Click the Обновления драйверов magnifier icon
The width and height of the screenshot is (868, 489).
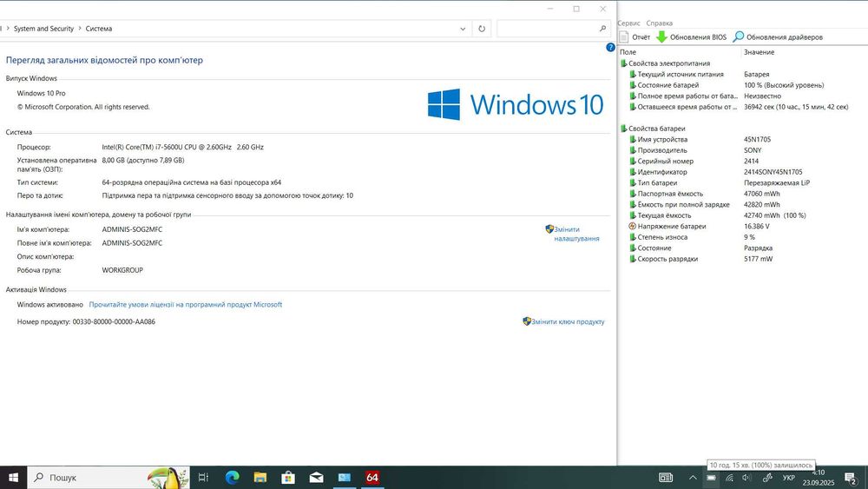pyautogui.click(x=739, y=37)
